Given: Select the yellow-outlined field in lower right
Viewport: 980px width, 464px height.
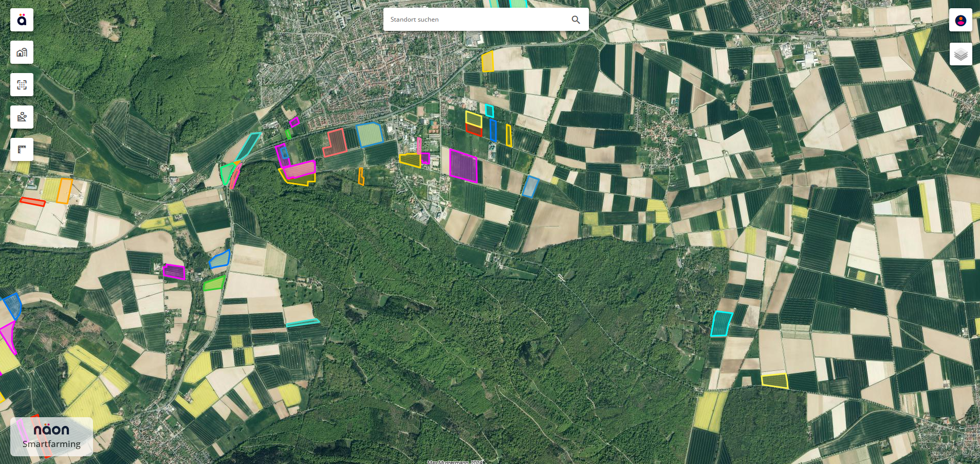Looking at the screenshot, I should pyautogui.click(x=774, y=381).
